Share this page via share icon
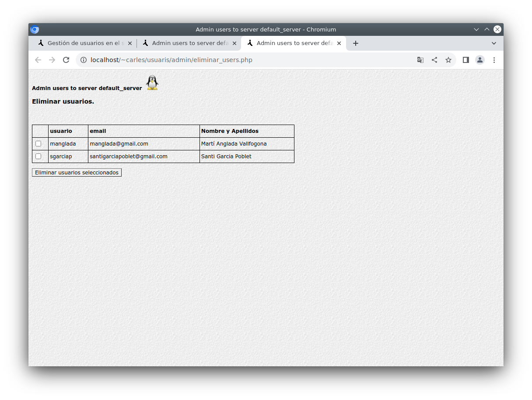Viewport: 532px width, 400px height. [x=434, y=60]
